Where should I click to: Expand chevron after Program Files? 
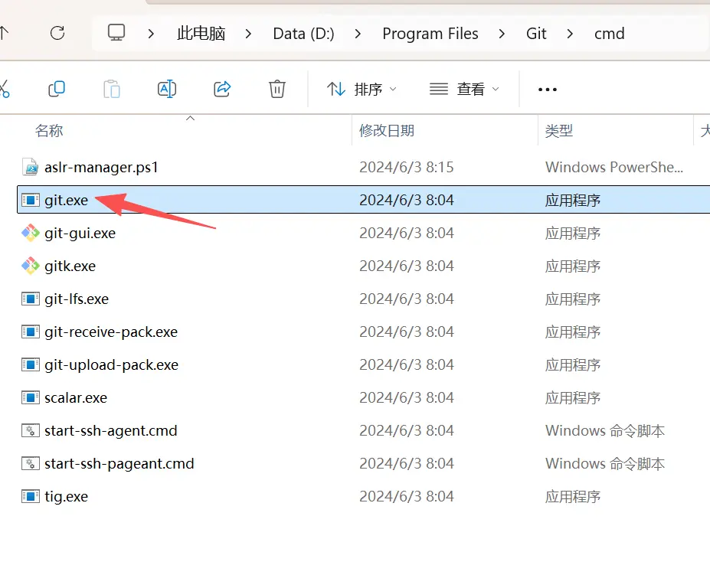coord(501,34)
